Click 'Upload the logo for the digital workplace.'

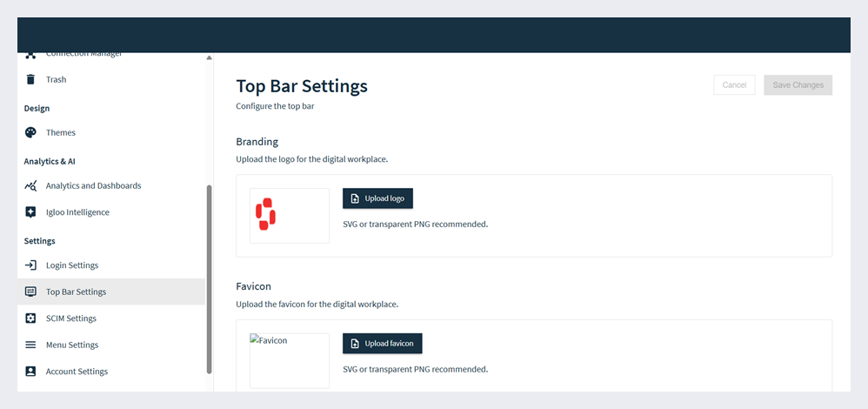pyautogui.click(x=313, y=159)
